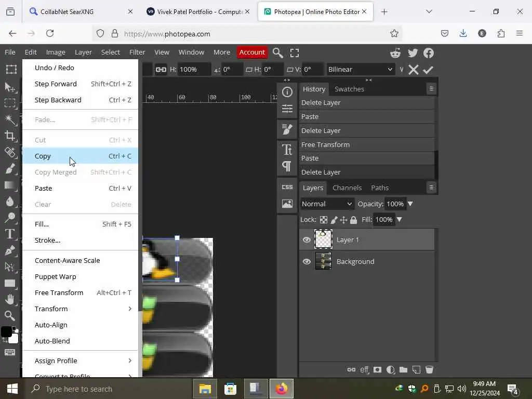532x399 pixels.
Task: Choose Step Backward in Edit menu
Action: (x=81, y=100)
